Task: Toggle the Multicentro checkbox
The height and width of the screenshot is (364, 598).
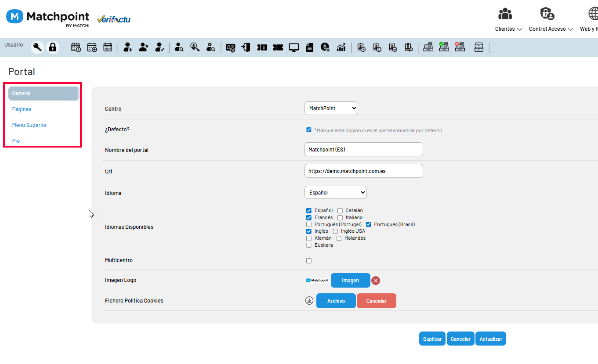Action: [x=309, y=261]
